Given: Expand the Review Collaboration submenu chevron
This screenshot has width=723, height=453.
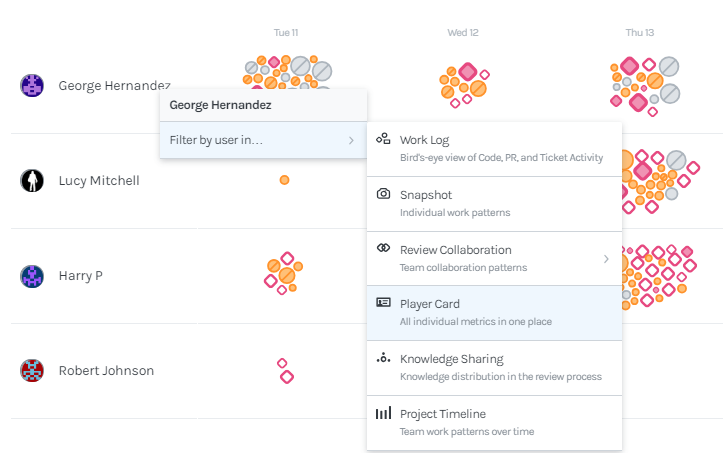Looking at the screenshot, I should click(x=606, y=259).
